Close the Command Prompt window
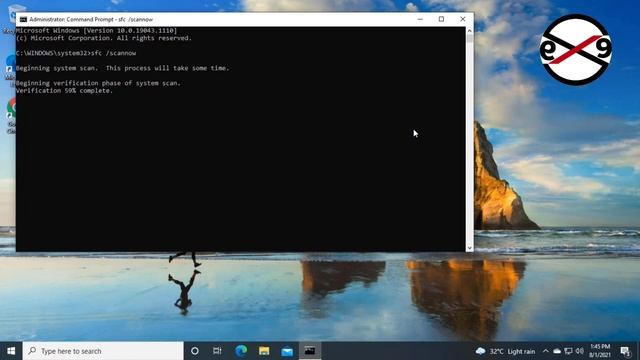This screenshot has width=640, height=360. [462, 19]
